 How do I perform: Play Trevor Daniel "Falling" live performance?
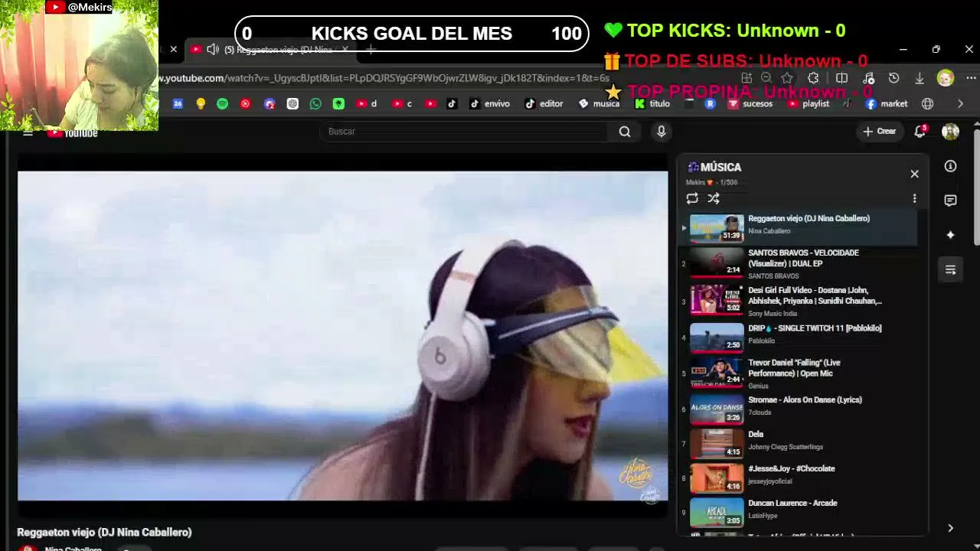(799, 373)
